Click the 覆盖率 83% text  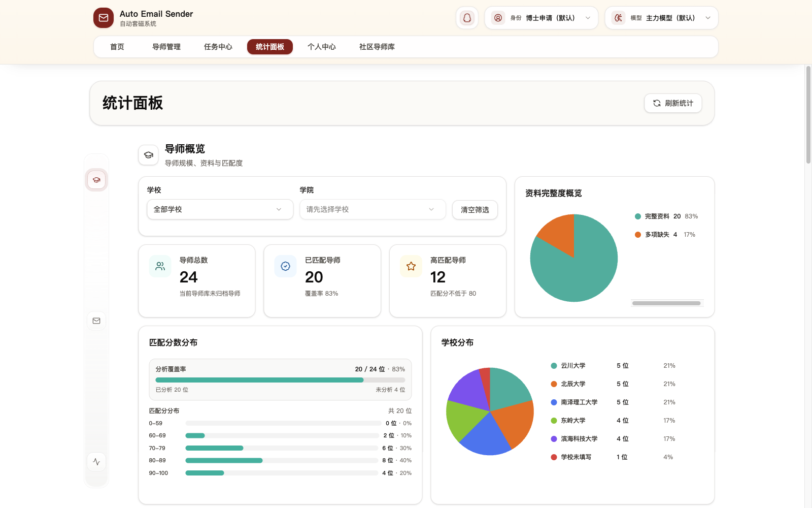(x=321, y=294)
